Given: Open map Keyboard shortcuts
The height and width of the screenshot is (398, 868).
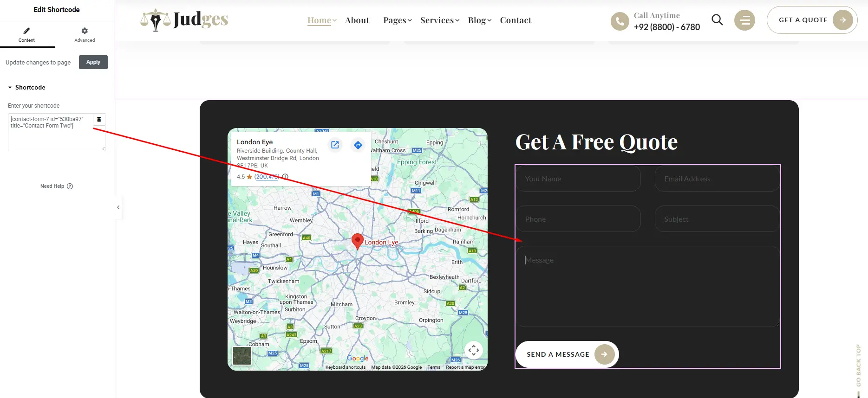Looking at the screenshot, I should click(x=346, y=367).
